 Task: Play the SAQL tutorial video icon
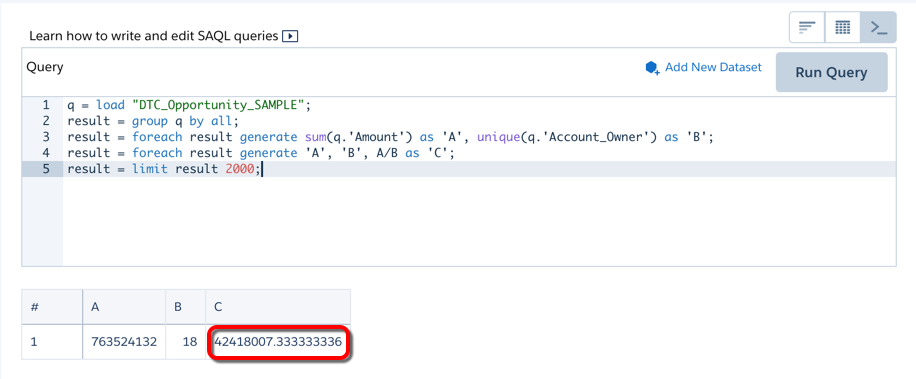point(290,36)
